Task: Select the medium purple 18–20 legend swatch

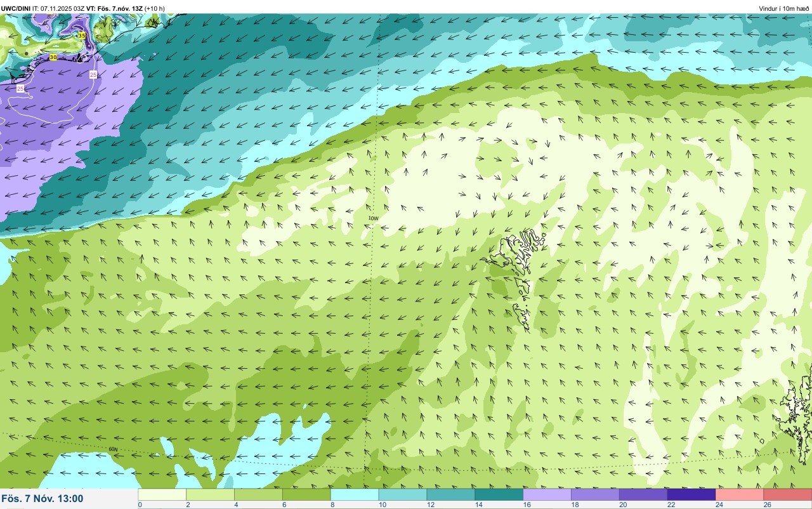Action: pos(595,494)
